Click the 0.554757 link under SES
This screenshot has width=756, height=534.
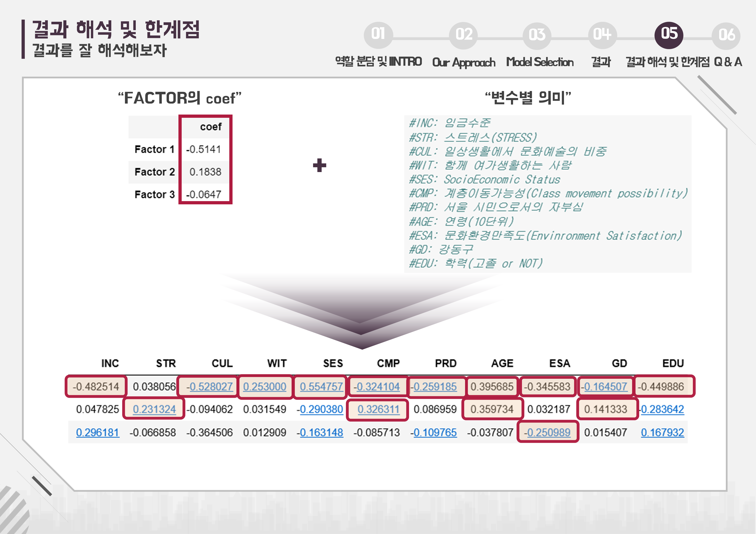pos(321,387)
